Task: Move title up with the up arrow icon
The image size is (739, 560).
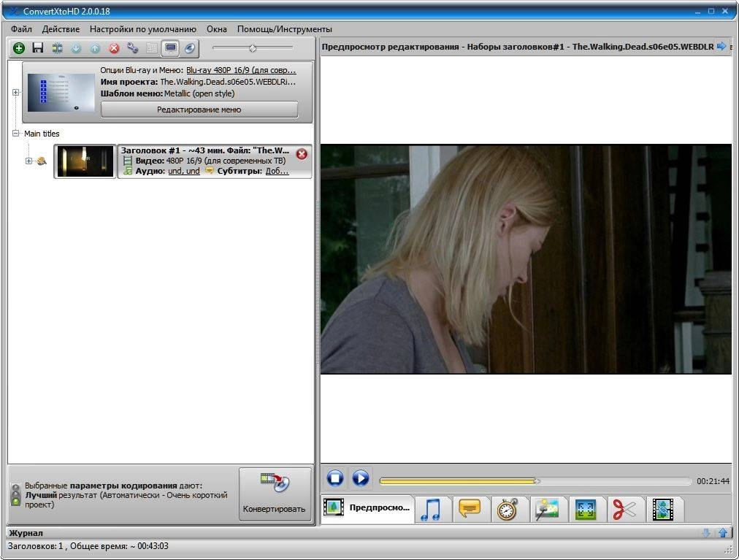Action: pyautogui.click(x=95, y=47)
